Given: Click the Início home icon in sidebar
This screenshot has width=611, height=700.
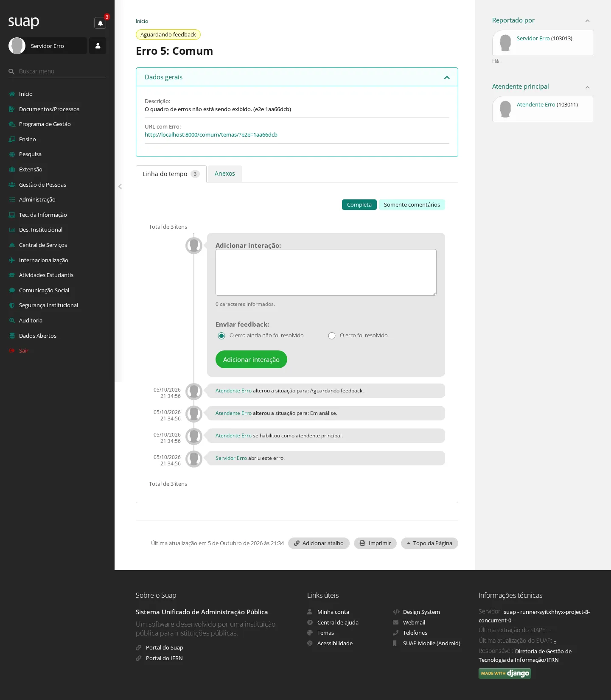Looking at the screenshot, I should (x=12, y=94).
